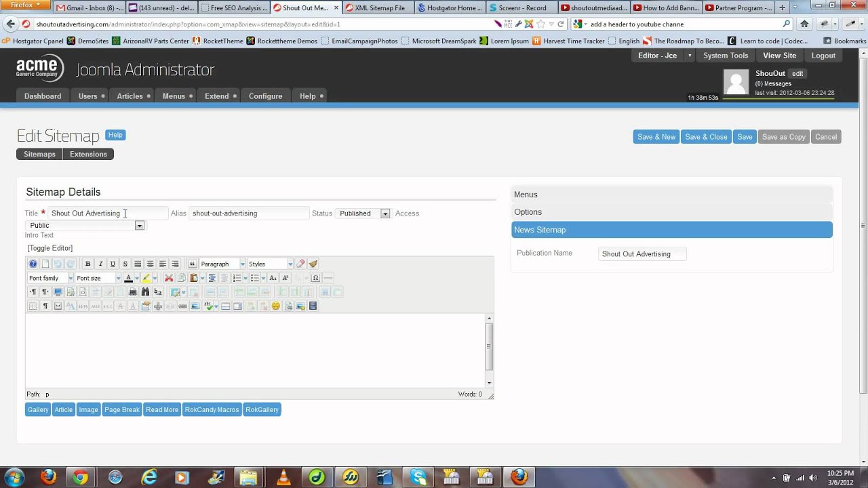Click the Save as Copy button
Viewport: 868px width, 488px height.
pyautogui.click(x=784, y=137)
